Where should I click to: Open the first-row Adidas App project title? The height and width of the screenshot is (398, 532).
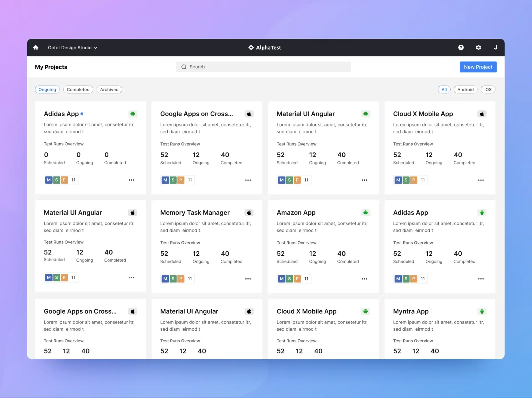pos(61,114)
